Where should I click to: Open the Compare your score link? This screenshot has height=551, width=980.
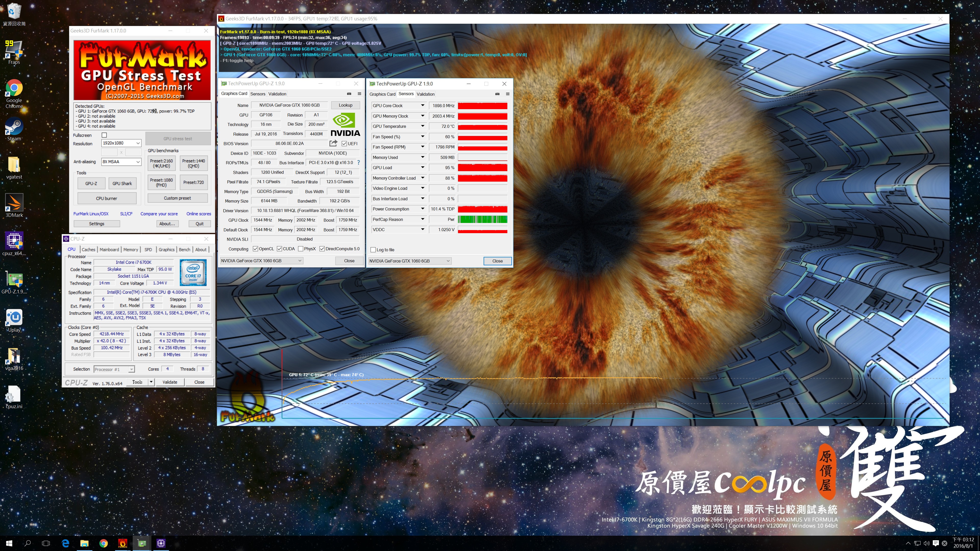pyautogui.click(x=159, y=214)
